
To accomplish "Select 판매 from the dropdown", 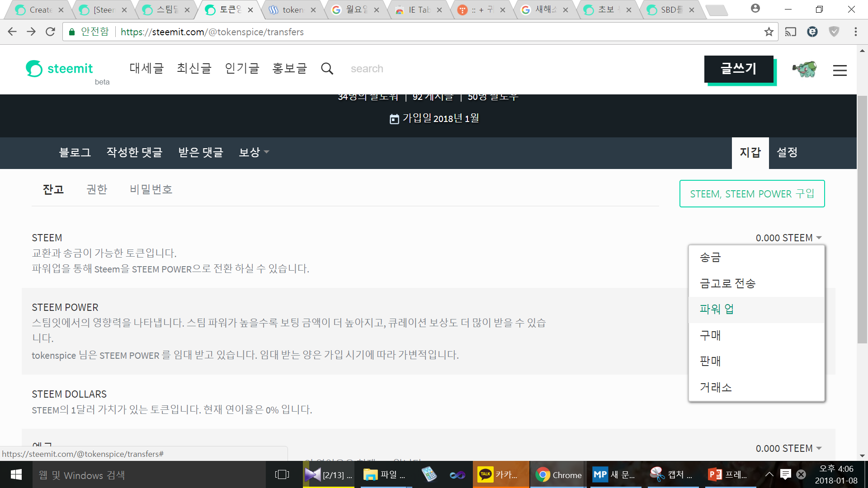I will [757, 361].
